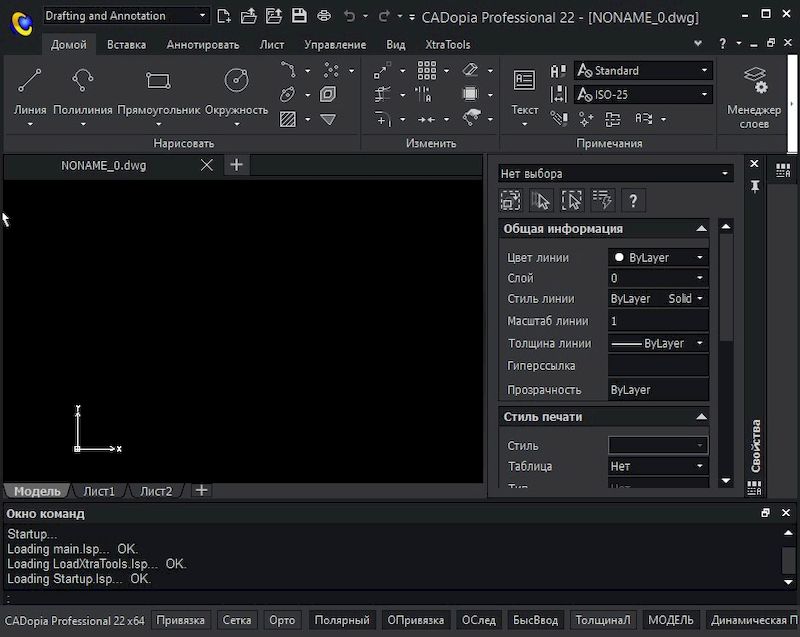Switch to the Лист1 layout tab
Viewport: 800px width, 637px height.
click(x=99, y=491)
